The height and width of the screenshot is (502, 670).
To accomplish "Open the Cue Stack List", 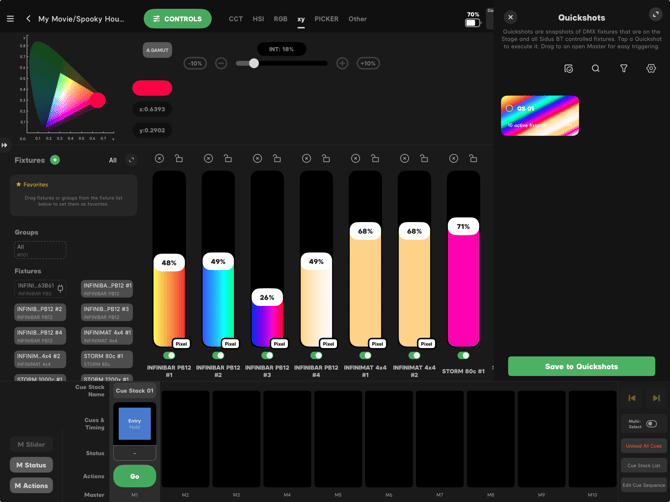I will coord(644,465).
